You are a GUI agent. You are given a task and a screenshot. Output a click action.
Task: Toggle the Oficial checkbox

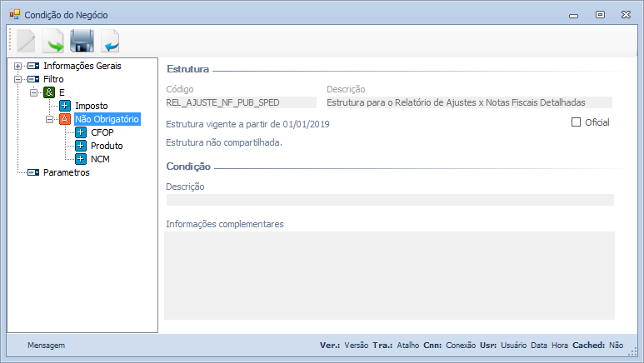[x=577, y=122]
